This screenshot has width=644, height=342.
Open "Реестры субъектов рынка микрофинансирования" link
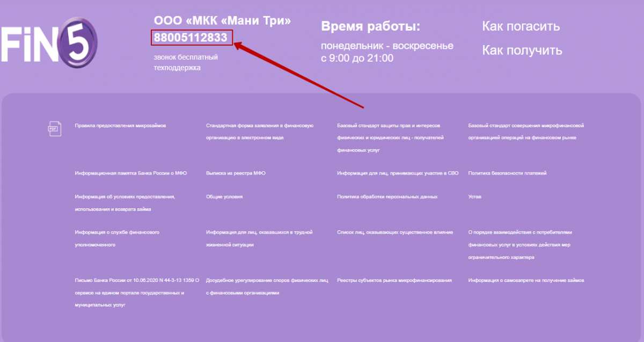coord(394,280)
